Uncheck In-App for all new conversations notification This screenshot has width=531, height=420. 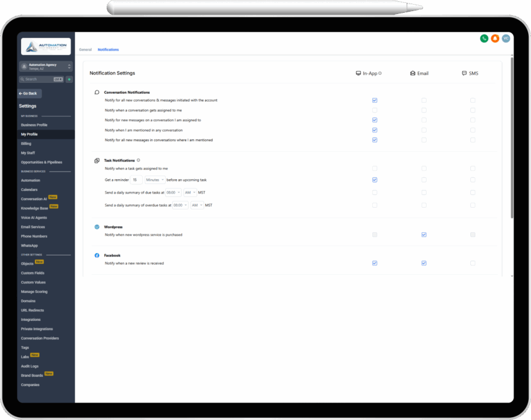click(x=375, y=100)
